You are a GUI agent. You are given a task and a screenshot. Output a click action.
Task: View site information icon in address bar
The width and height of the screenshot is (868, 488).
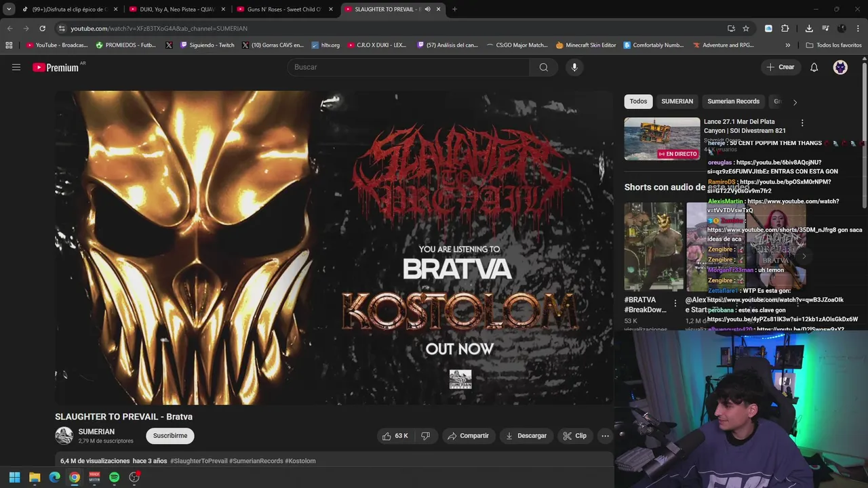click(62, 28)
